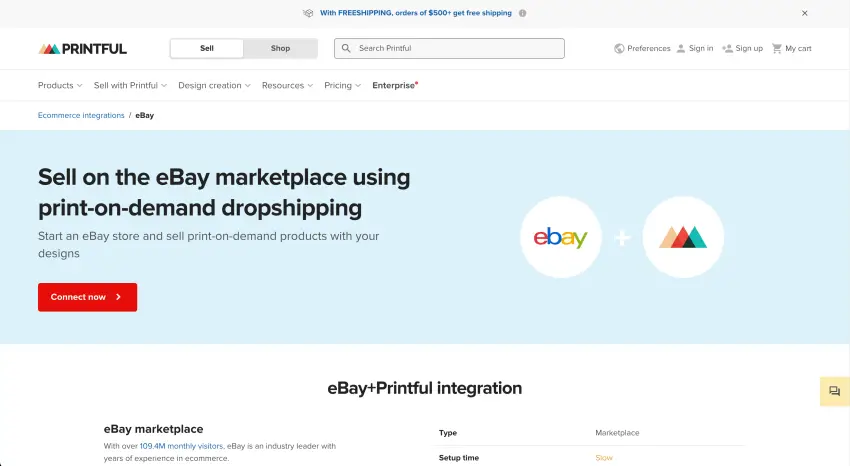Expand the Sell with Printful menu
This screenshot has width=850, height=466.
[130, 85]
